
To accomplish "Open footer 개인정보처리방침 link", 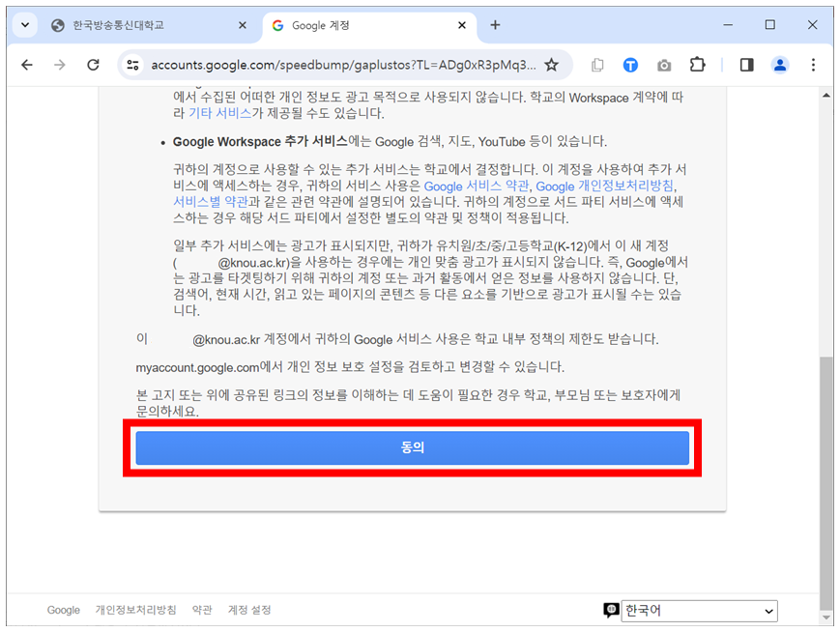I will click(135, 610).
